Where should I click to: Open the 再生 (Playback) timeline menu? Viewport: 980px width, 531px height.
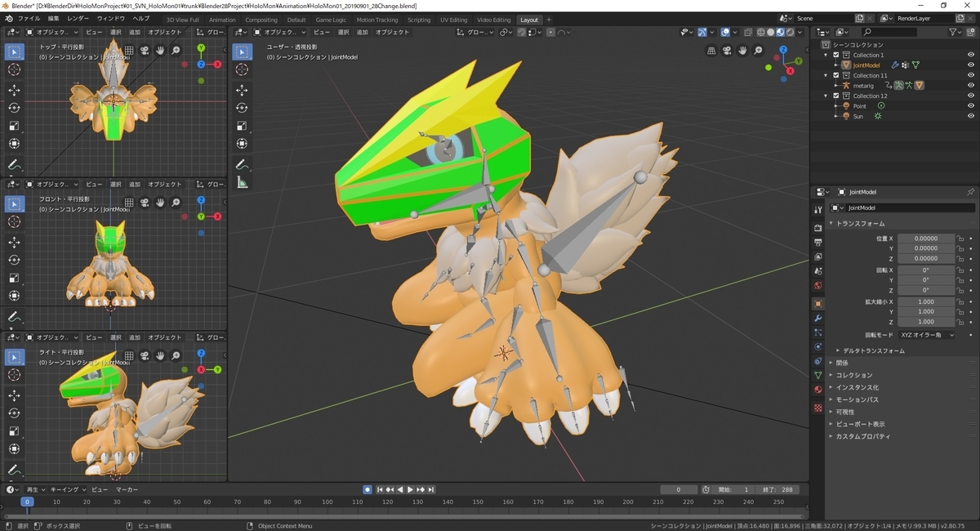click(35, 489)
